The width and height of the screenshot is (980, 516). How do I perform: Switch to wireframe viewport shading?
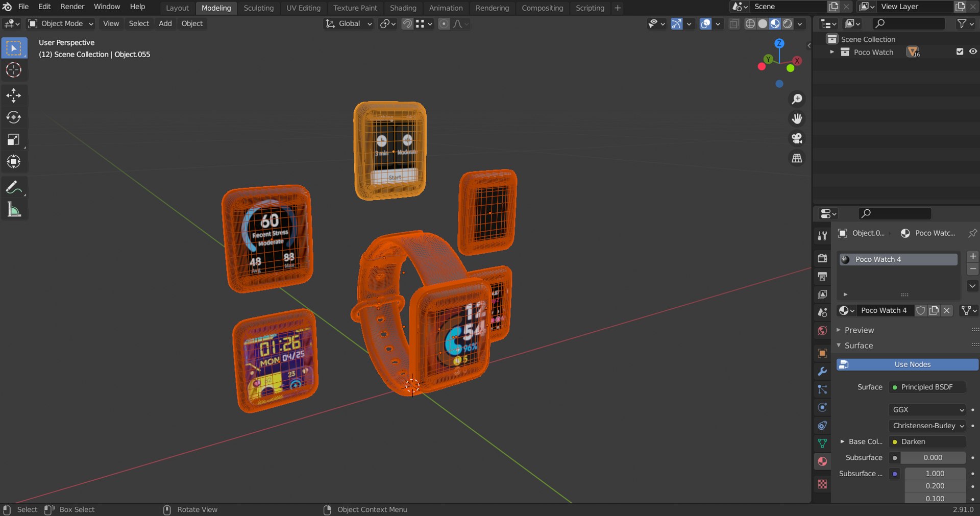750,24
